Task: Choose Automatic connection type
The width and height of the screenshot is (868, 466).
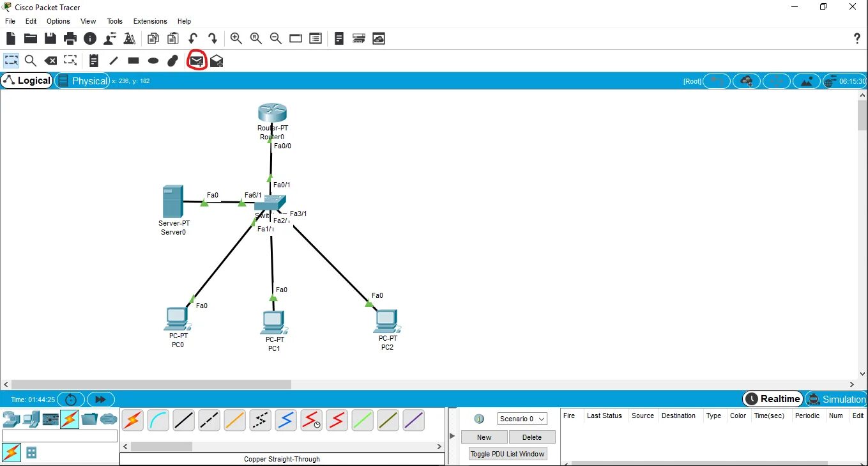Action: [x=133, y=420]
